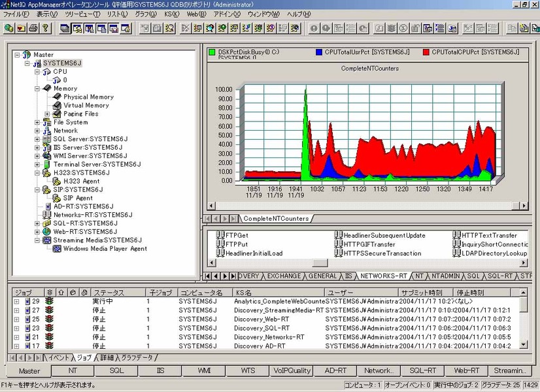This screenshot has width=540, height=392.
Task: Click the CPU icon in the tree
Action: pos(46,72)
